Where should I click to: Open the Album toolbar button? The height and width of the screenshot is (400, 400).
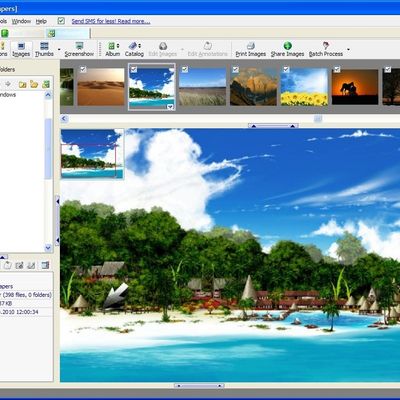pos(113,49)
